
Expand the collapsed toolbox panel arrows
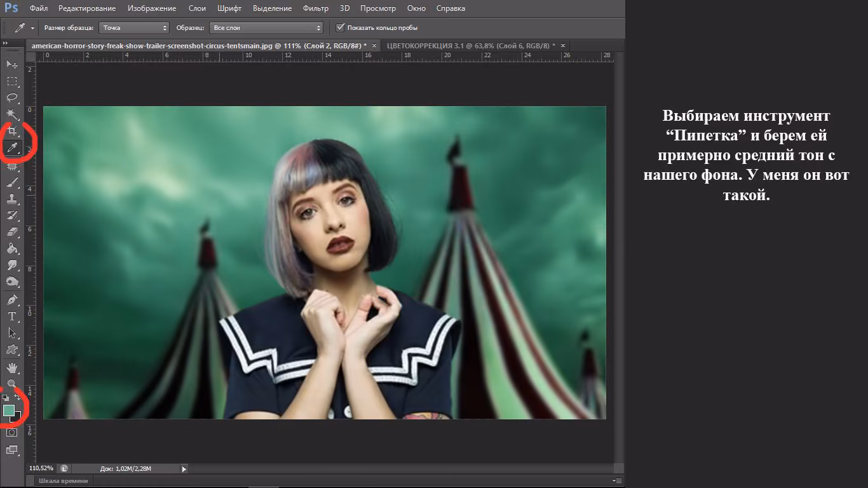pos(6,43)
